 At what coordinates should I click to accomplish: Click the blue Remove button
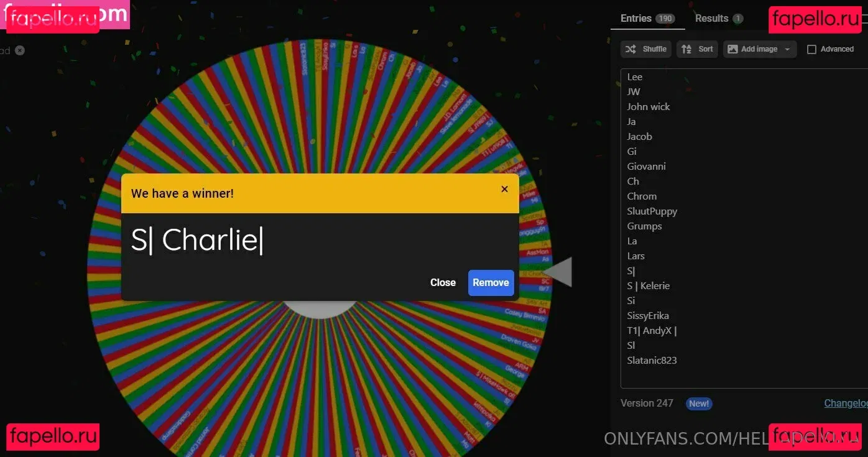tap(491, 282)
